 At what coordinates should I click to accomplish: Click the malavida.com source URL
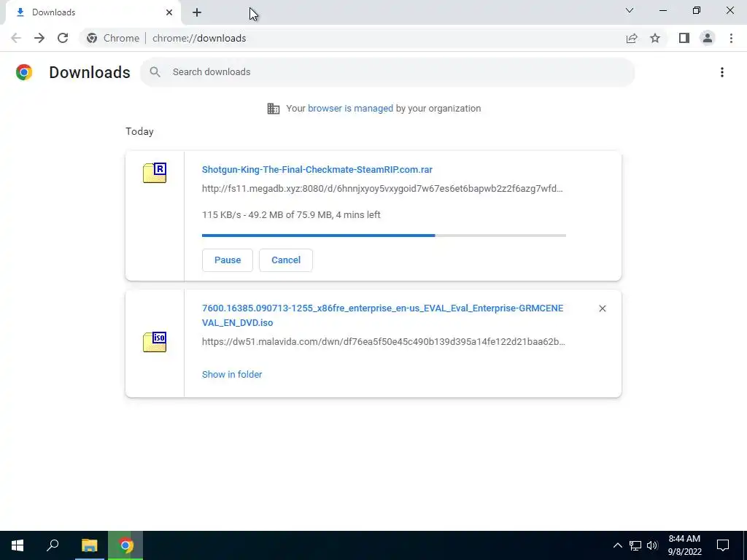(x=384, y=342)
